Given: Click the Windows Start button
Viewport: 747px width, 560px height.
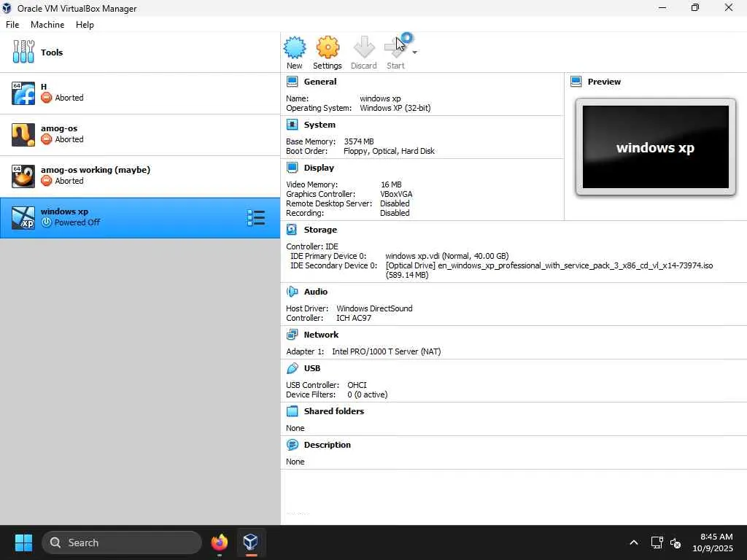Looking at the screenshot, I should (x=23, y=542).
